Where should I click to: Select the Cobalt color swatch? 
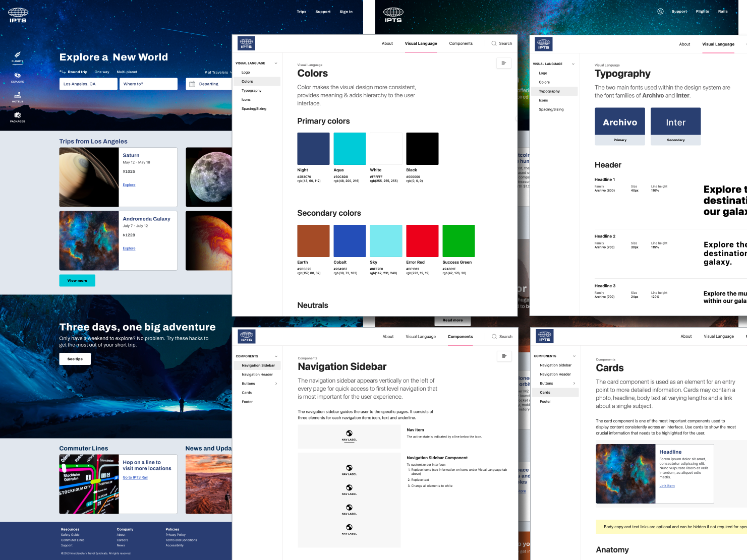point(349,240)
